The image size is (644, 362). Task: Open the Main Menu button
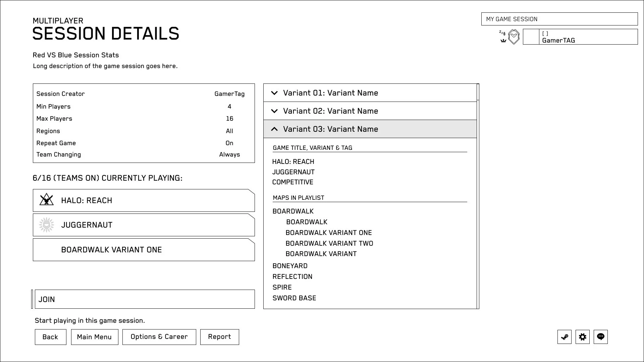[x=95, y=337]
